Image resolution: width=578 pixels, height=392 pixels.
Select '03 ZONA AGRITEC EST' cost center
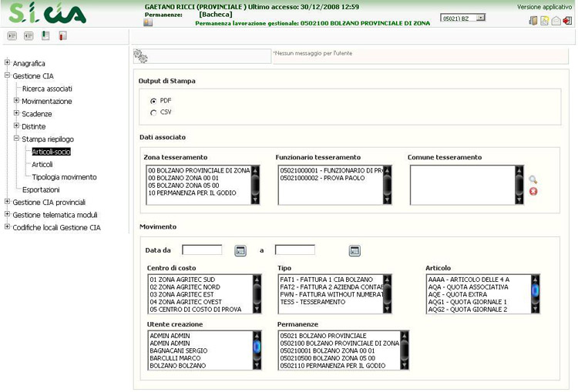click(x=182, y=294)
